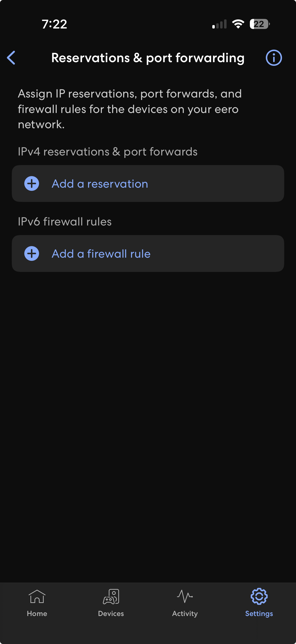
Task: Open the info circle icon
Action: tap(273, 58)
